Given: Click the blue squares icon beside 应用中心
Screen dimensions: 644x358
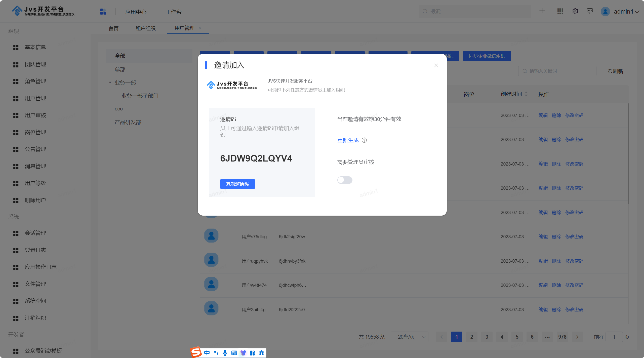Looking at the screenshot, I should coord(103,12).
